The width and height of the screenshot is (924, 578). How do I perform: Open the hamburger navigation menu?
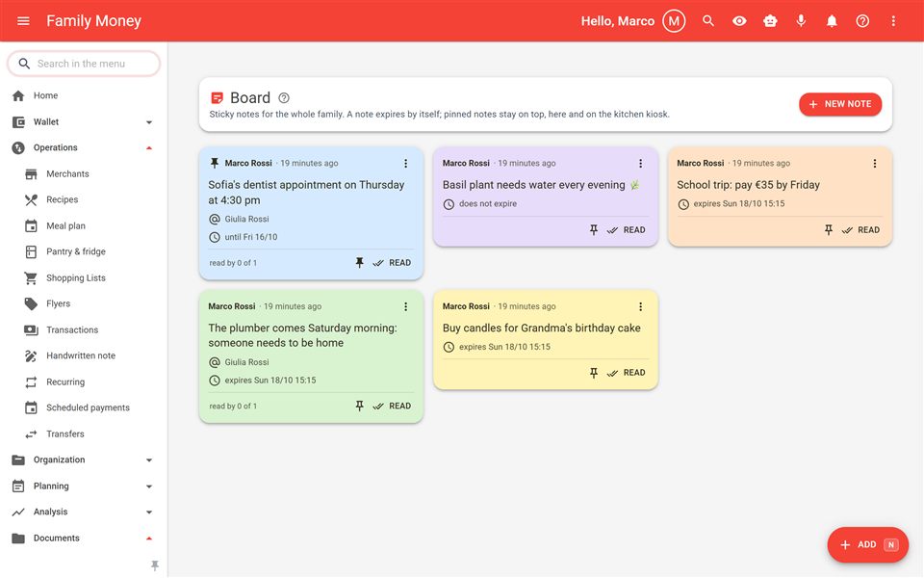coord(23,21)
